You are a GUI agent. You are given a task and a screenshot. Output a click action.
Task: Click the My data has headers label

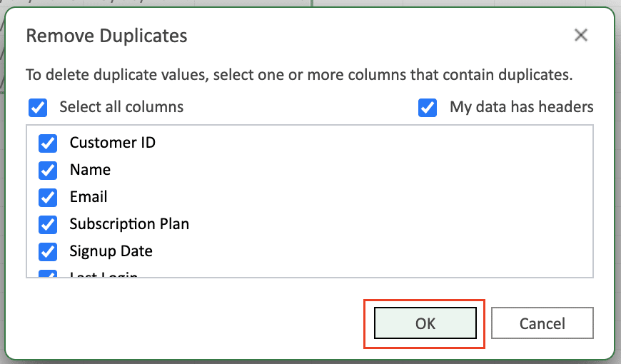pyautogui.click(x=522, y=107)
